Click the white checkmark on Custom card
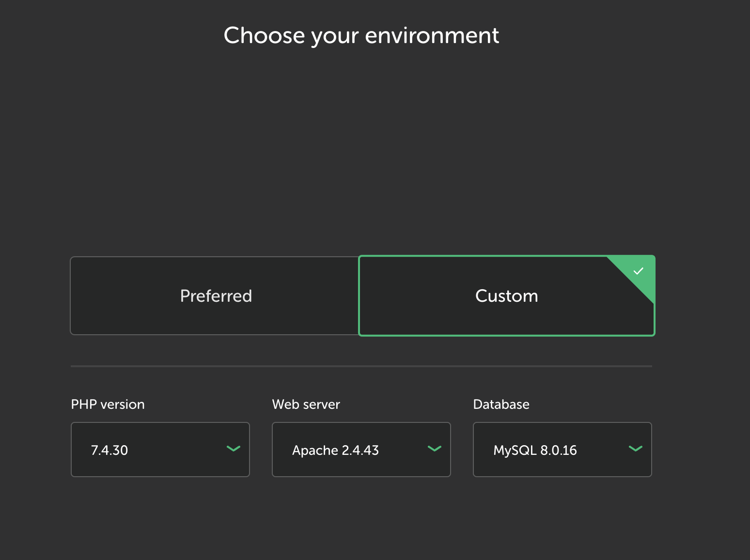 coord(639,271)
